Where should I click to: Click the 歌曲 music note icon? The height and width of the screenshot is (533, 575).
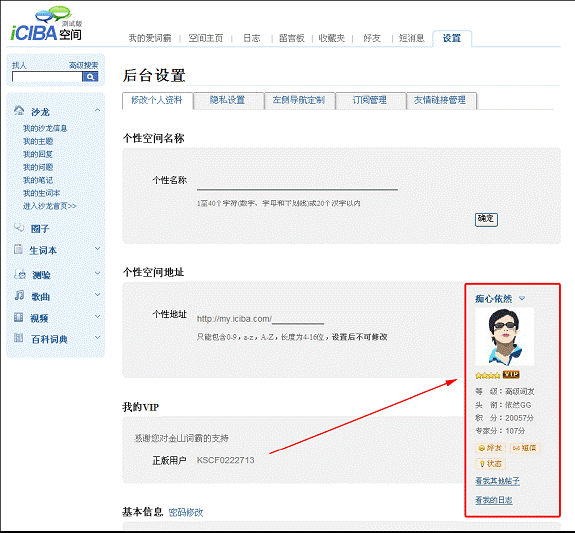(19, 295)
